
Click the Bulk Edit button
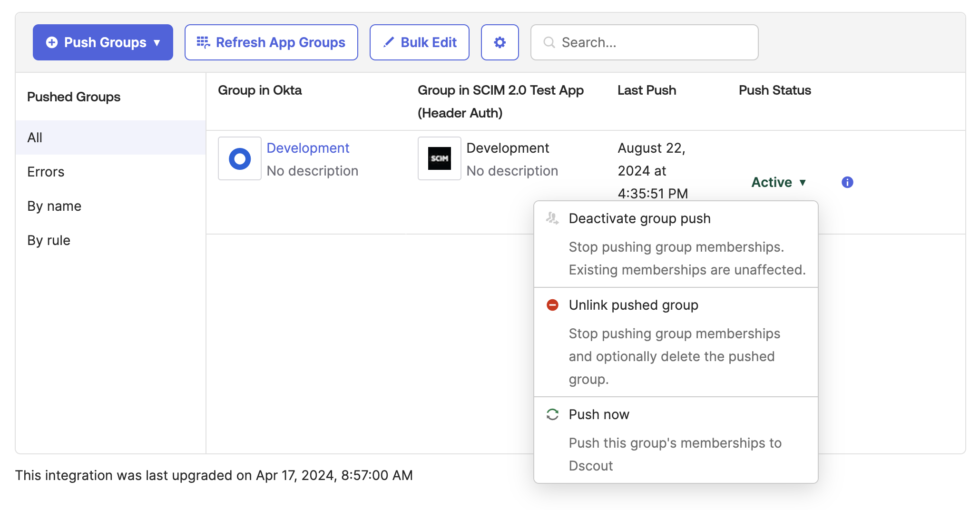click(420, 42)
